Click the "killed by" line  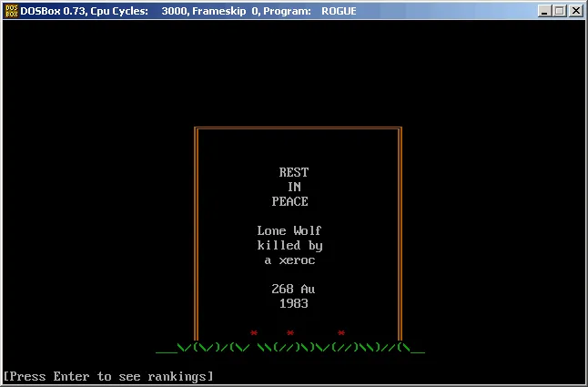289,245
